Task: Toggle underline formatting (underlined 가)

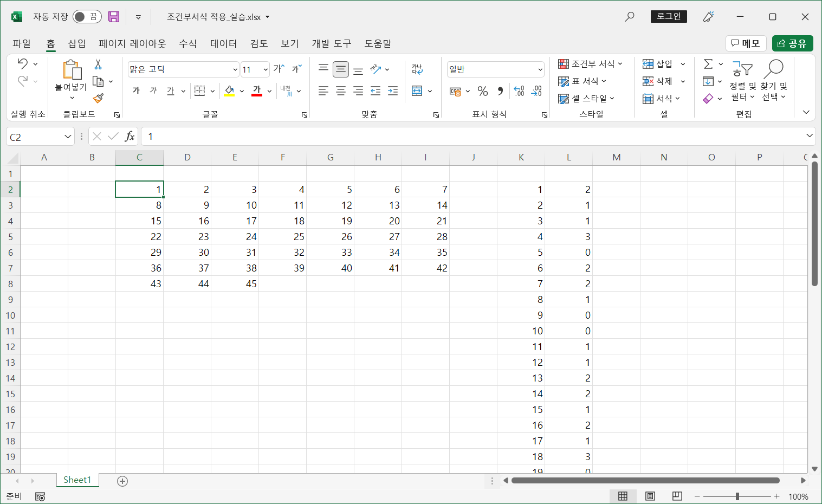Action: [x=171, y=91]
